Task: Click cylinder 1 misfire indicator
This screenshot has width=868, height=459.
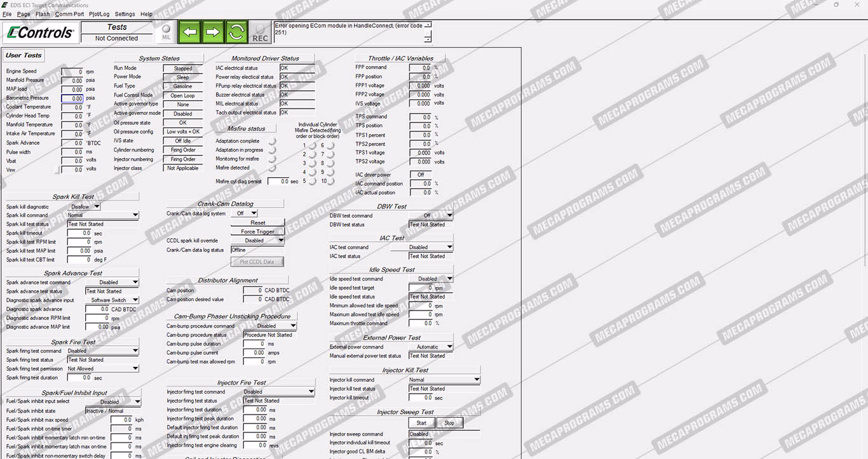Action: pyautogui.click(x=313, y=146)
